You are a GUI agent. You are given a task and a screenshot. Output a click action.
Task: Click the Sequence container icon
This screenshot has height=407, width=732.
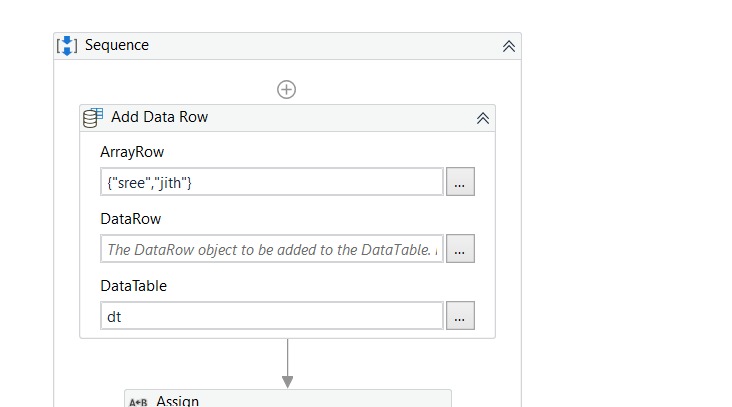[67, 46]
